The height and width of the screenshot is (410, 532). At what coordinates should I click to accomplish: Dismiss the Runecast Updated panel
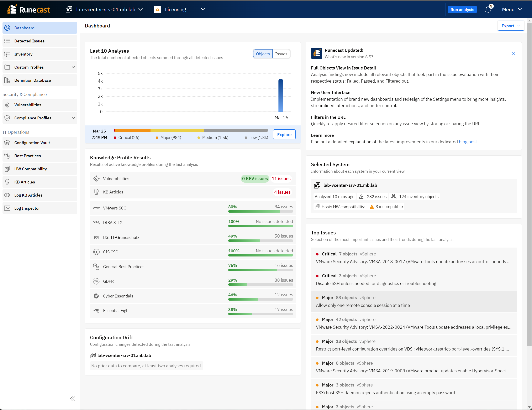point(513,54)
